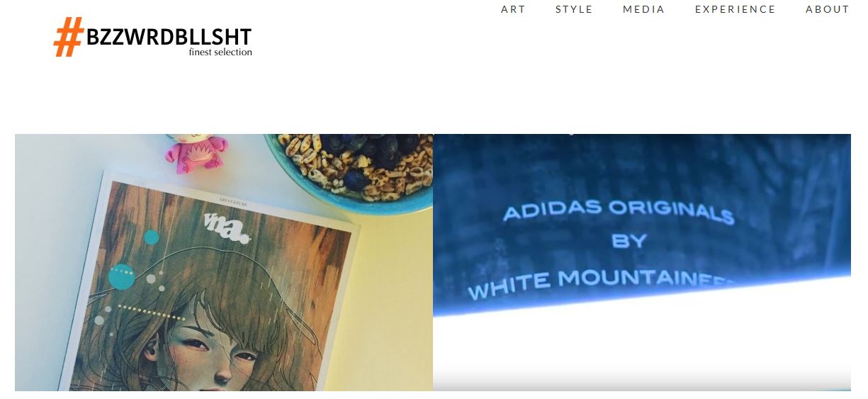Screen dimensions: 868x399
Task: Click the 'ADIDAS ORIGINALS' text
Action: click(618, 212)
